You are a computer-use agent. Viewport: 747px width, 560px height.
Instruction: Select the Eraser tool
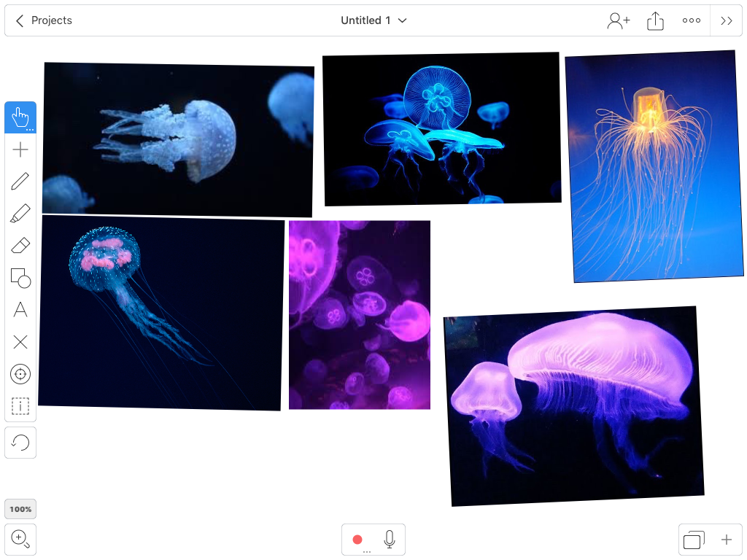tap(20, 246)
